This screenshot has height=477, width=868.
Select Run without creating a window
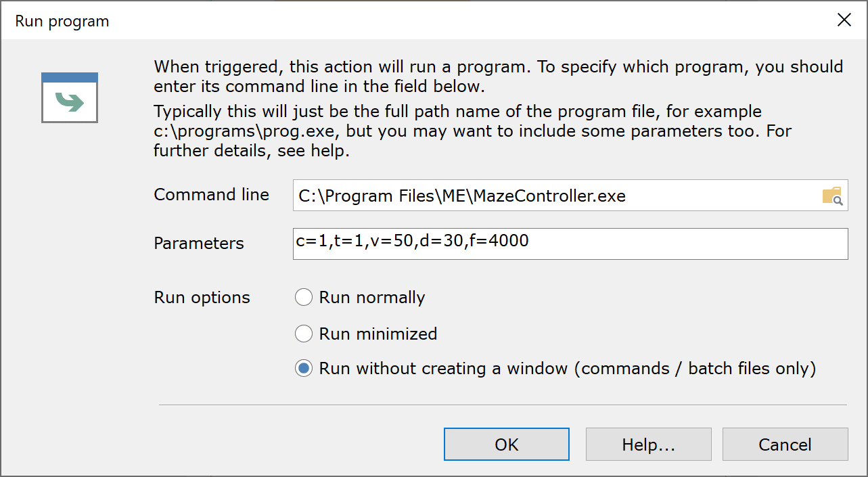point(556,369)
